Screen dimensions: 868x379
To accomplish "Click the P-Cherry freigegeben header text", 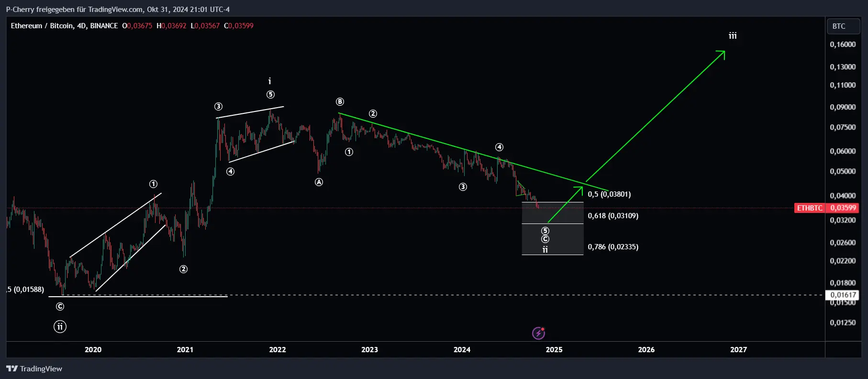I will 118,9.
